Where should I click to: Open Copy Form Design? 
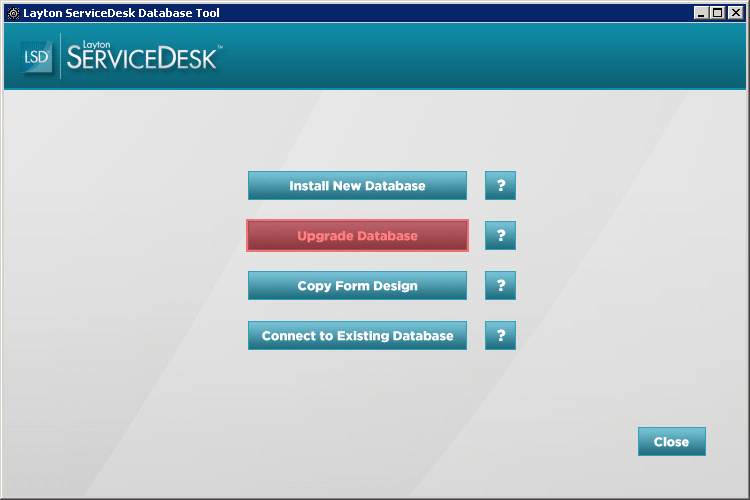357,286
